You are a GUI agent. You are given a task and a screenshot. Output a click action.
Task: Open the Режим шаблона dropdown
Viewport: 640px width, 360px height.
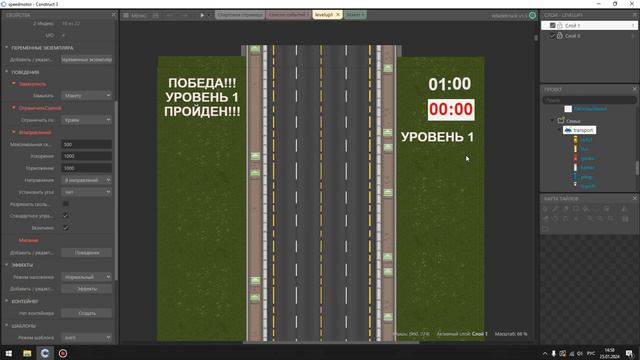tap(87, 338)
